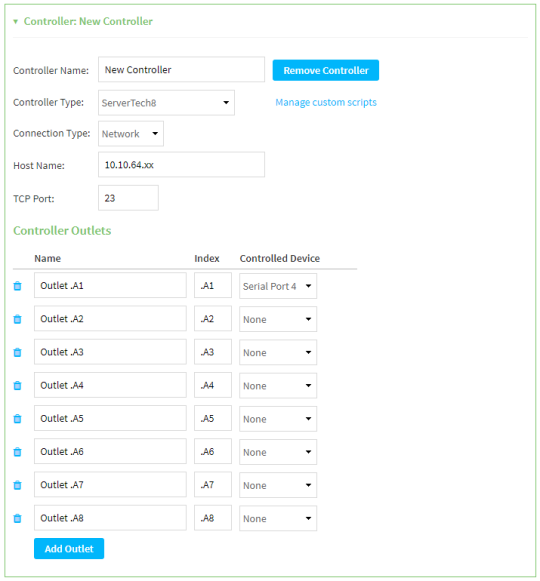
Task: Open Controlled Device dropdown for Outlet .A5
Action: click(x=278, y=419)
